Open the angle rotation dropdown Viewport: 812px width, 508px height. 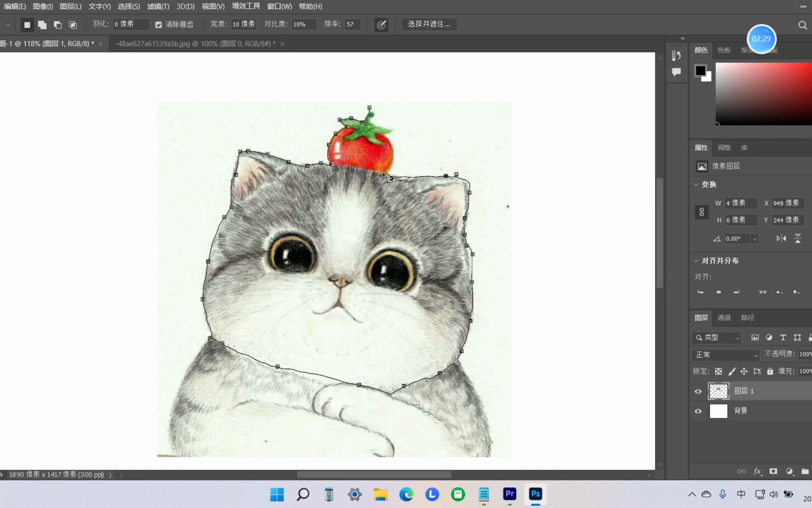[x=755, y=239]
